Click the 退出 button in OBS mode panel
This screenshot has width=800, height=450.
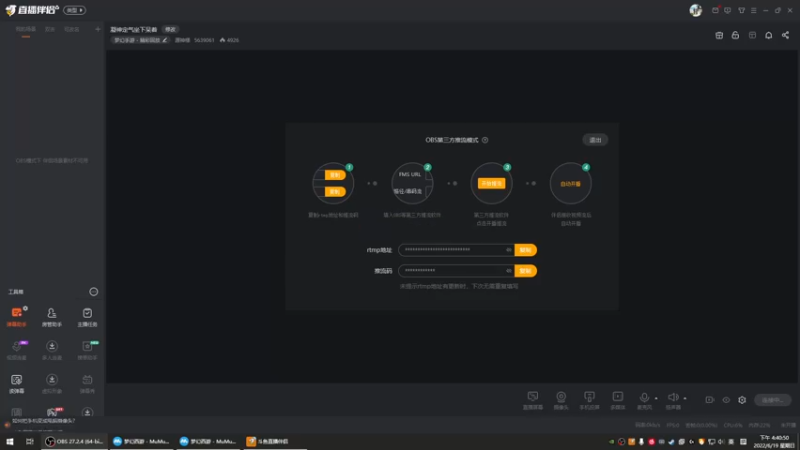tap(595, 140)
